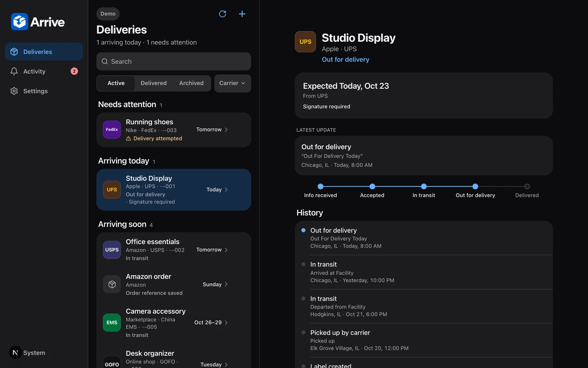Click the Out for delivery progress marker

(475, 186)
